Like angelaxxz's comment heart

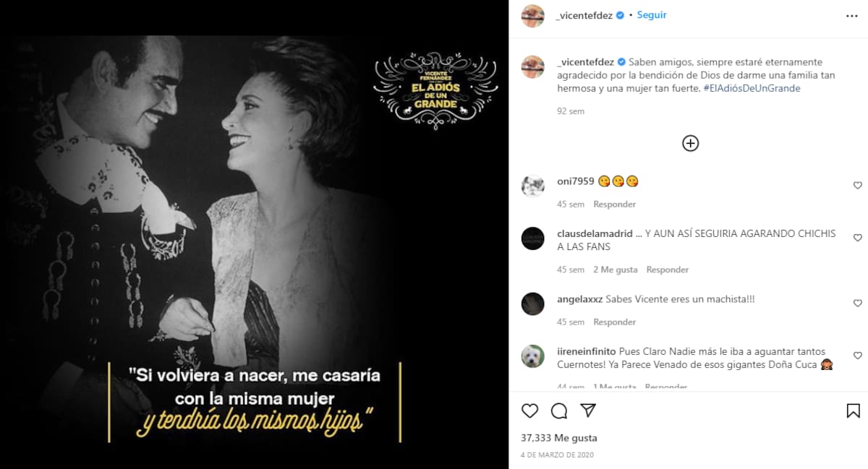click(x=858, y=304)
